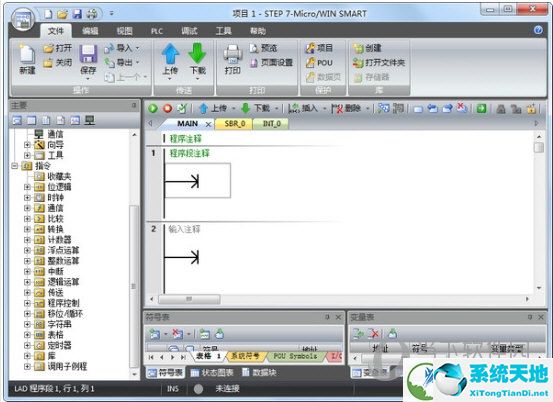
Task: Close the MAIN editor tab
Action: click(208, 124)
